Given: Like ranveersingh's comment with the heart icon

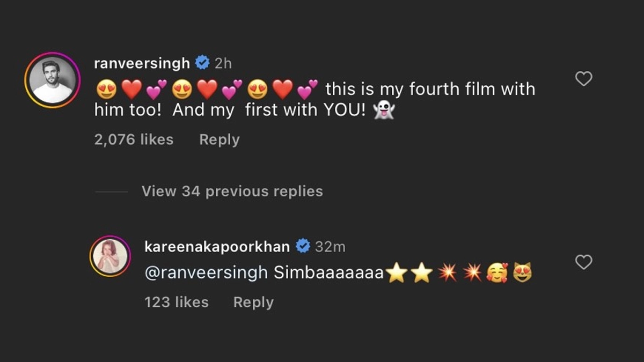Looking at the screenshot, I should pyautogui.click(x=583, y=79).
